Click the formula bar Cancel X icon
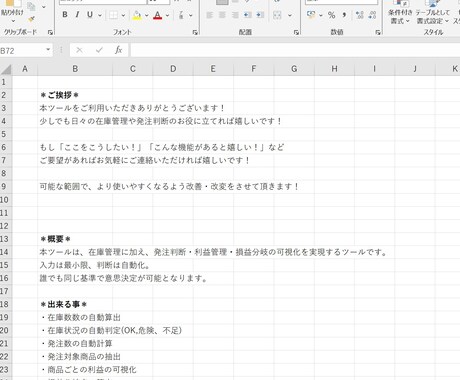460x380 pixels. [79, 50]
